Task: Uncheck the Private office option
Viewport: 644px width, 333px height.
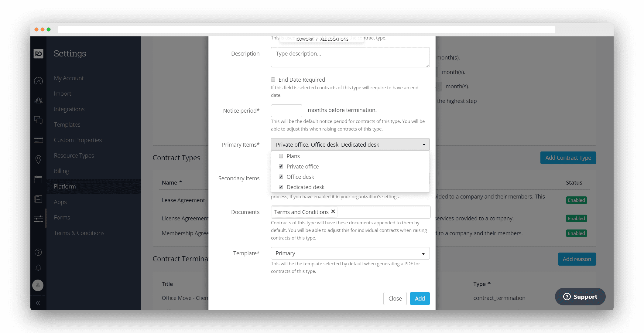Action: click(x=281, y=166)
